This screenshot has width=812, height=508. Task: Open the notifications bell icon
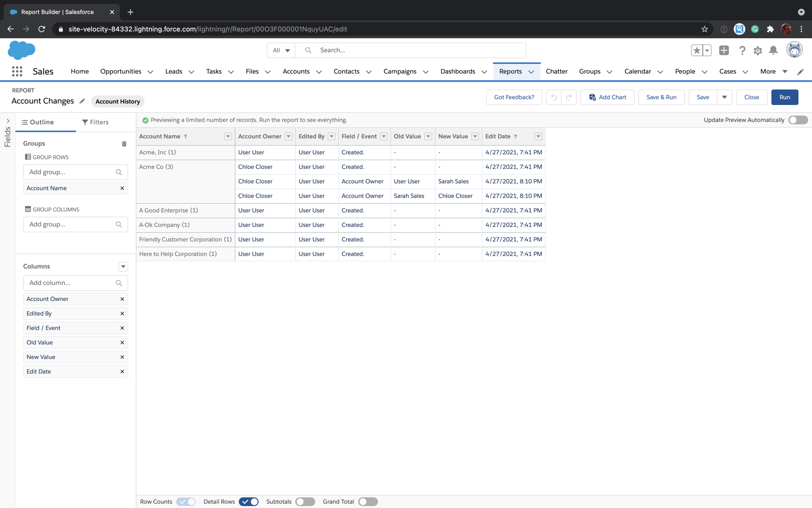pos(773,50)
